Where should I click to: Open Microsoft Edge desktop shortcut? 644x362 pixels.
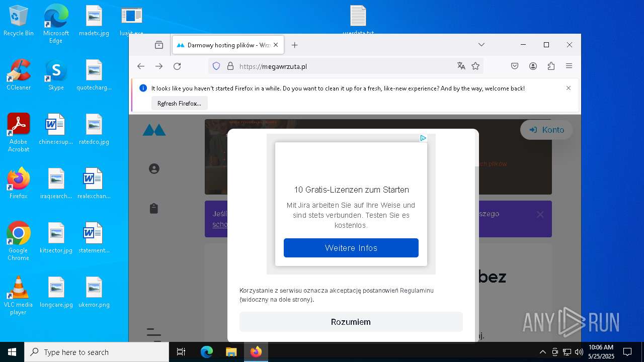coord(56,23)
